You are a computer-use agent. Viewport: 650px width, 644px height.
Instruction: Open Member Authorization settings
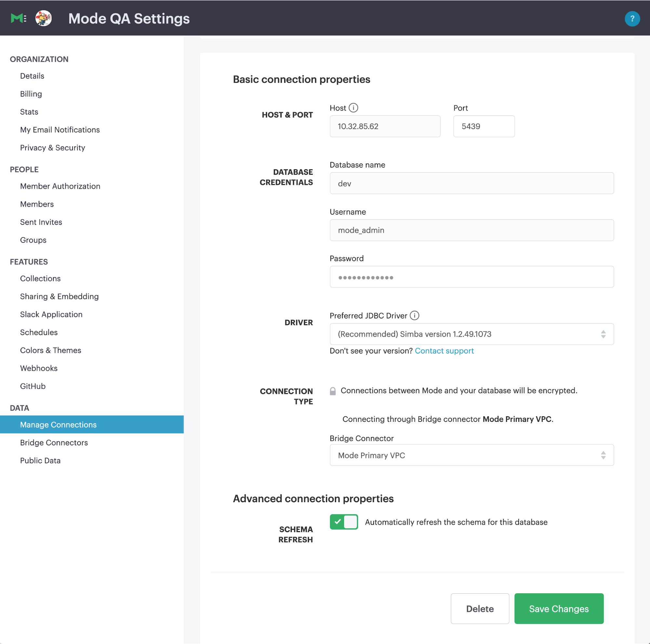[60, 186]
